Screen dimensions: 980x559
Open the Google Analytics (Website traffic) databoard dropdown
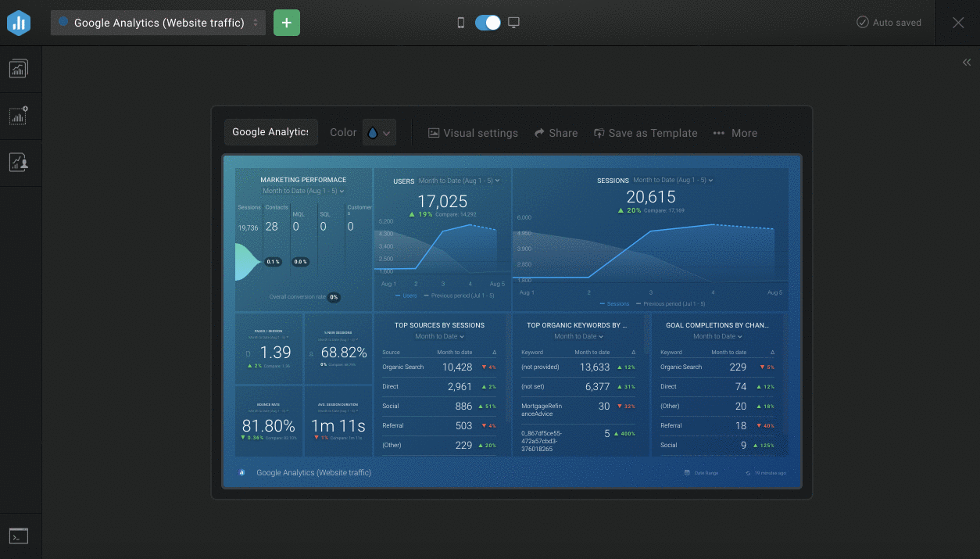[x=158, y=23]
